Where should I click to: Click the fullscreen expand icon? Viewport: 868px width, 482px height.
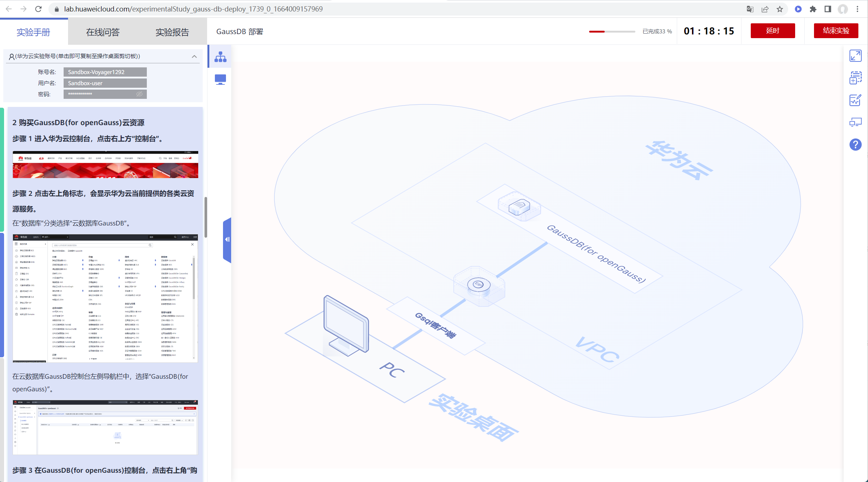[x=855, y=56]
